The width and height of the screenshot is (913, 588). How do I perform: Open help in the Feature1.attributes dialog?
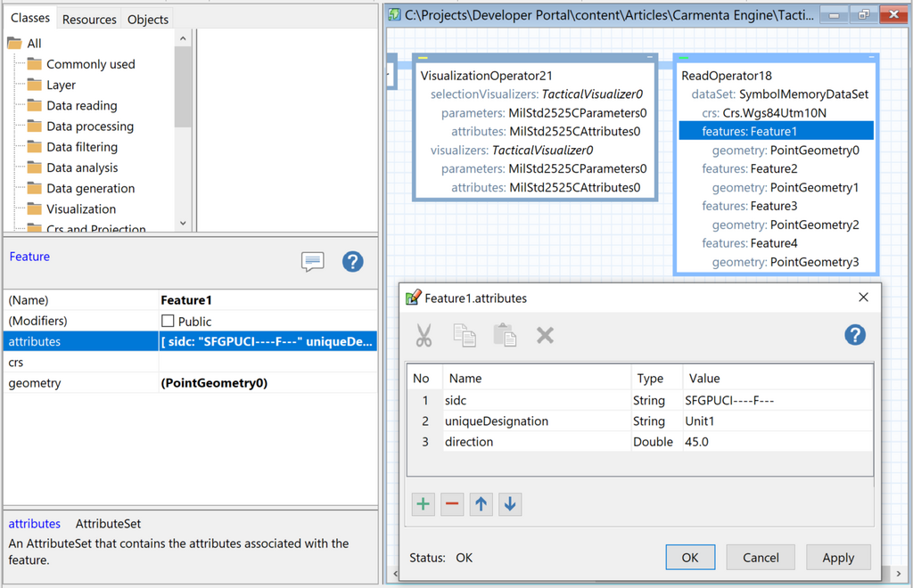(x=855, y=335)
